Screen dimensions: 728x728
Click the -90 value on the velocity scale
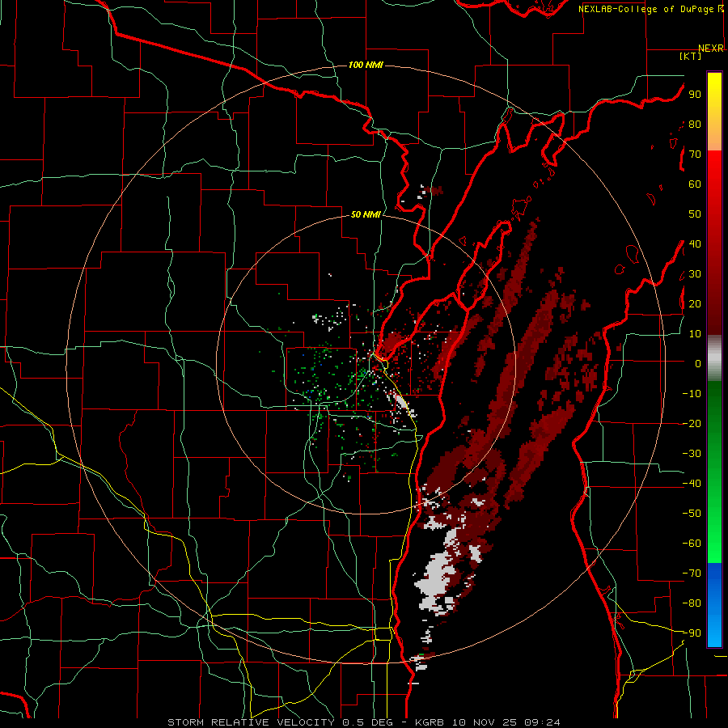tap(692, 633)
